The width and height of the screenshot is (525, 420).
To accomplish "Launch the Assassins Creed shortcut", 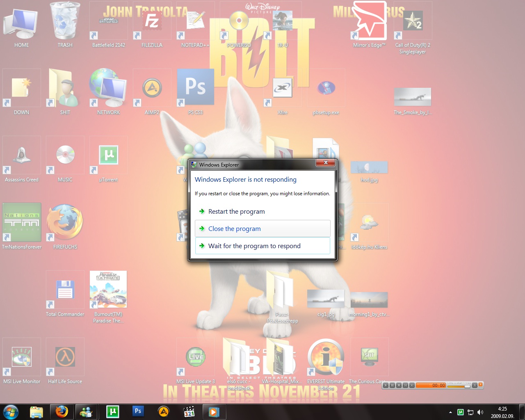I will [x=21, y=160].
